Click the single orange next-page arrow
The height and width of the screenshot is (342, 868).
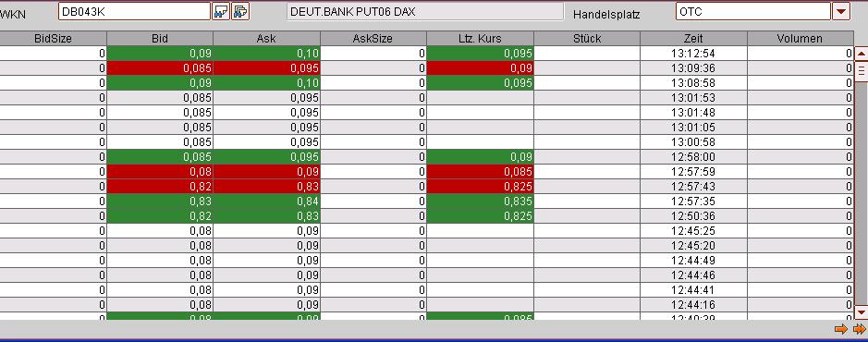point(841,329)
